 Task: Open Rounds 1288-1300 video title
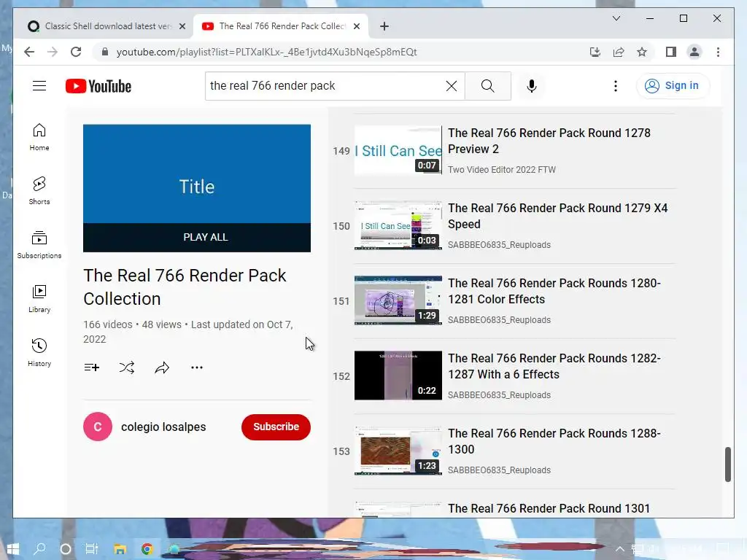pyautogui.click(x=554, y=441)
